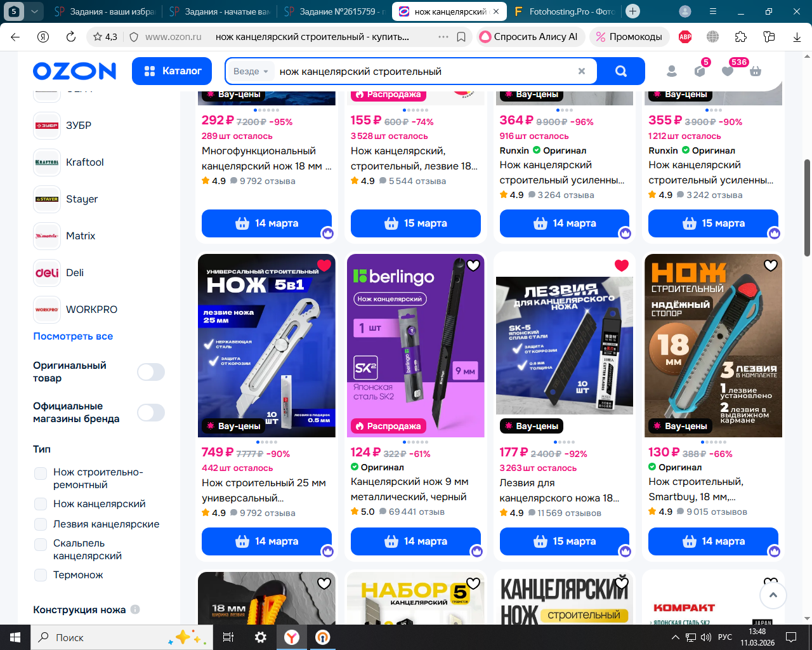This screenshot has height=650, width=812.
Task: Open the browser downloads panel
Action: point(797,37)
